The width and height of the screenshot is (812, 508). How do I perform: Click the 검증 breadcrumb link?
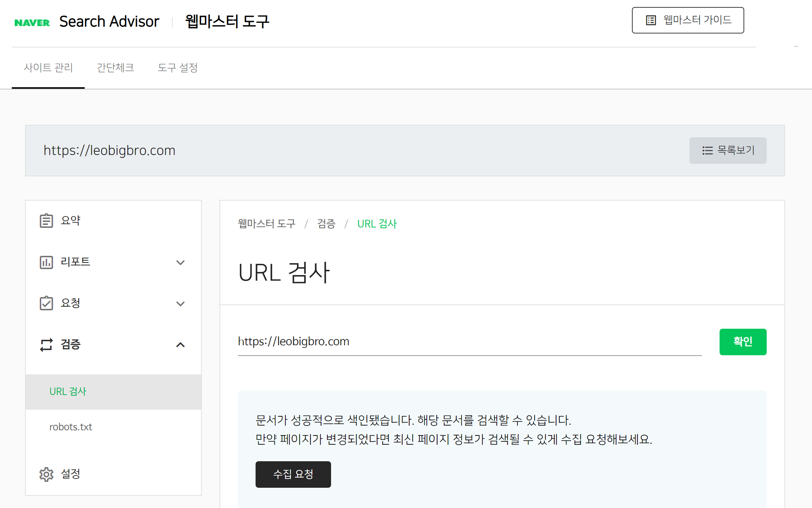coord(326,224)
